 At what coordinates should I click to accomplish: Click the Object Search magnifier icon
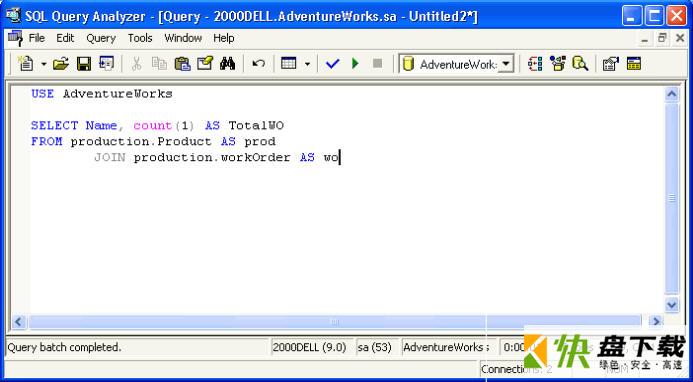580,64
